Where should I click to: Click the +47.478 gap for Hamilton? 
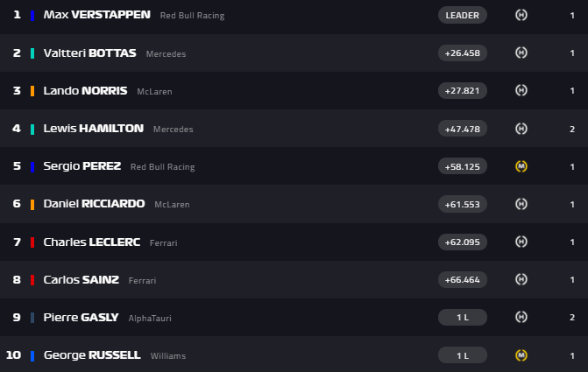pyautogui.click(x=462, y=129)
